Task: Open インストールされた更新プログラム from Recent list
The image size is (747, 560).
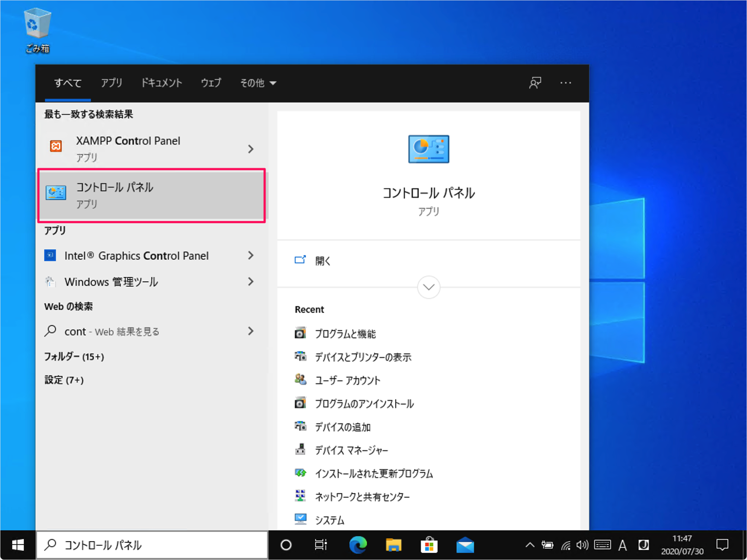Action: coord(374,473)
